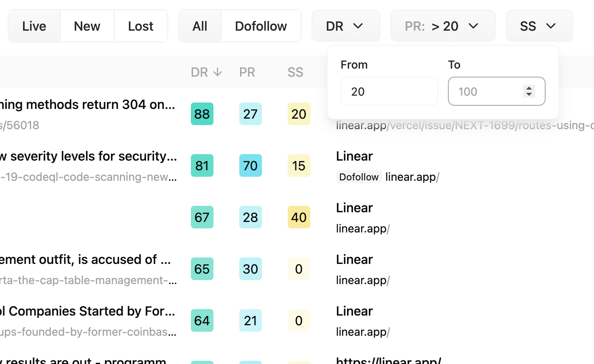
Task: Show All link types
Action: point(200,26)
